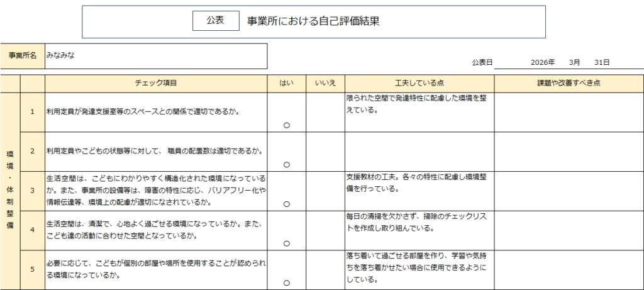Click the empty いいえ cell for item 2
The width and height of the screenshot is (644, 290).
pos(325,152)
